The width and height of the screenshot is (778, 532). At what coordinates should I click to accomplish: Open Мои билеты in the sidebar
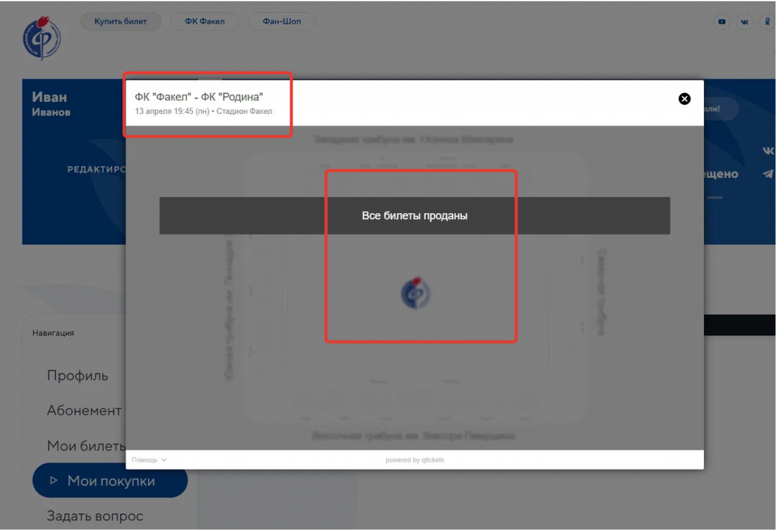point(86,446)
